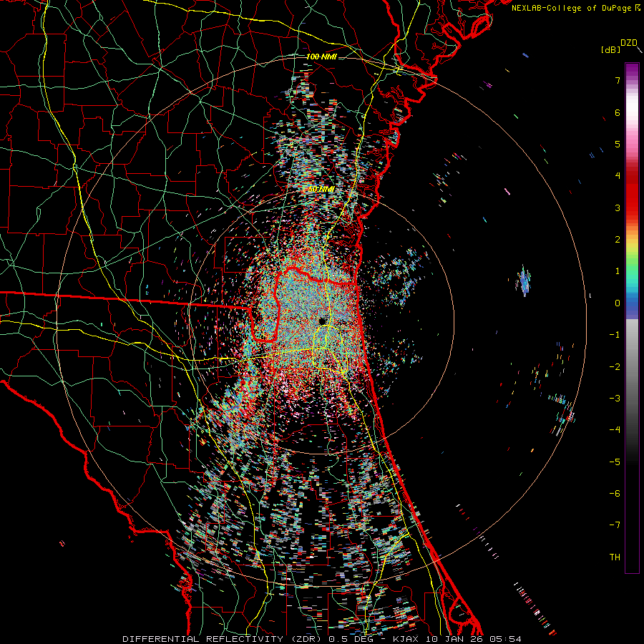The width and height of the screenshot is (644, 644).
Task: Select the -7 value on the scale
Action: pyautogui.click(x=615, y=525)
